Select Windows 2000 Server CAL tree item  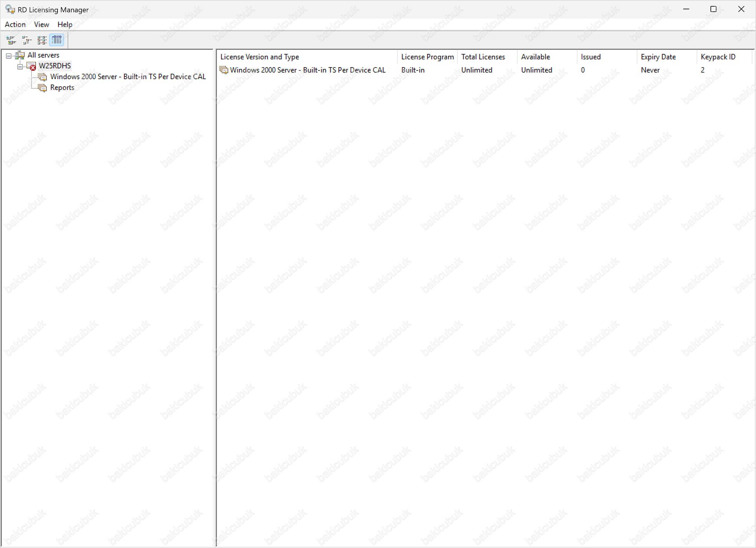tap(128, 77)
